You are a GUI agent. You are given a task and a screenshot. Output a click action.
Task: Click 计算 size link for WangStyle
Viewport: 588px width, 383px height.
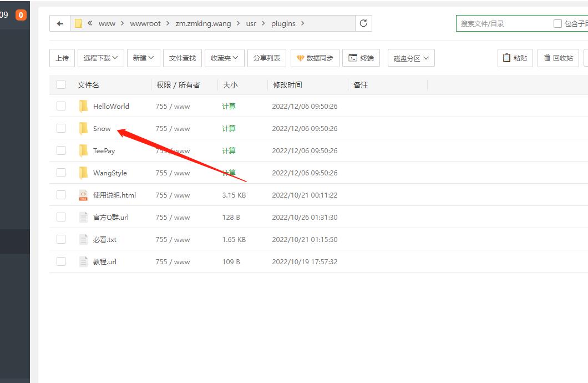point(229,173)
